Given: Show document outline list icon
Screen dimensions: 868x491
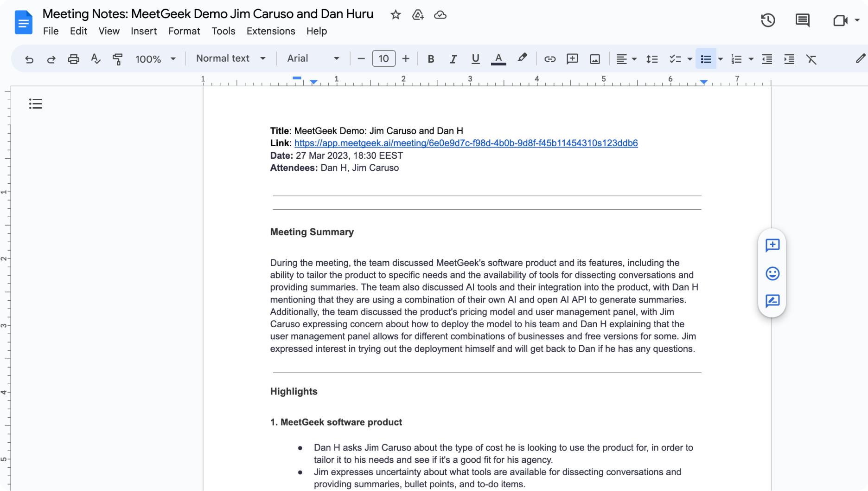Looking at the screenshot, I should [35, 103].
